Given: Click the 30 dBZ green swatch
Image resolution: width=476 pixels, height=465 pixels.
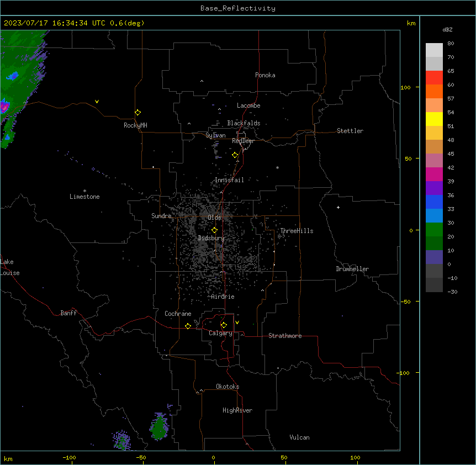Looking at the screenshot, I should coord(434,230).
